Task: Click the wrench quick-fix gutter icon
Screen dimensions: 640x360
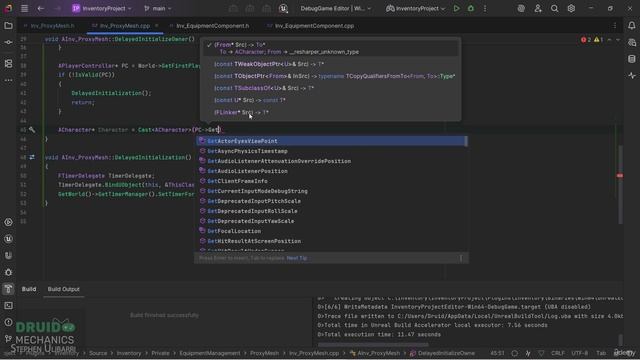Action: [x=32, y=130]
